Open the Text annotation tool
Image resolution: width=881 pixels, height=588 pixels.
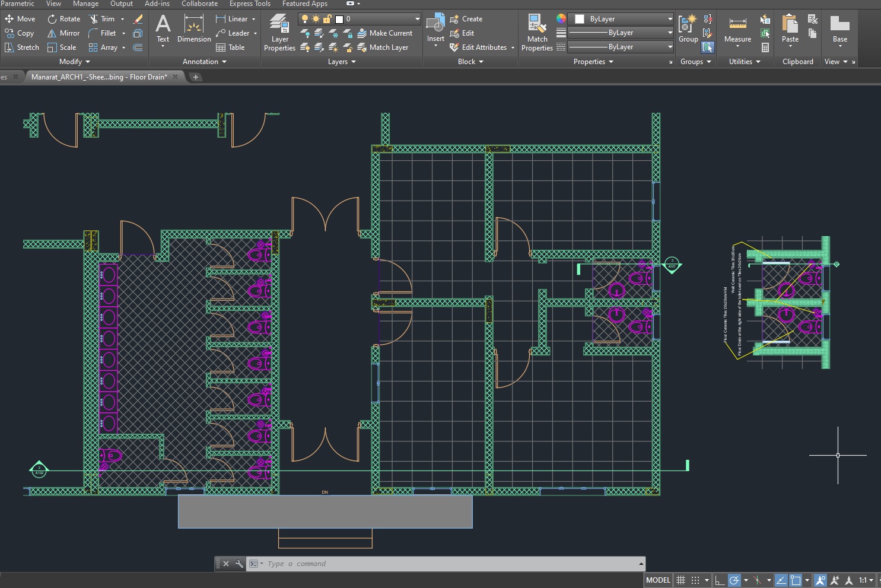coord(163,30)
